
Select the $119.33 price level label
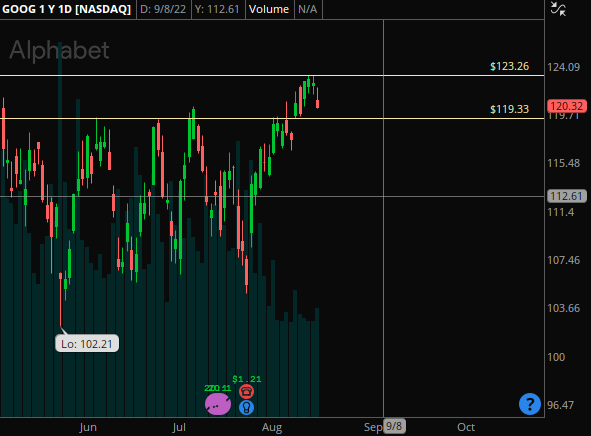click(509, 109)
